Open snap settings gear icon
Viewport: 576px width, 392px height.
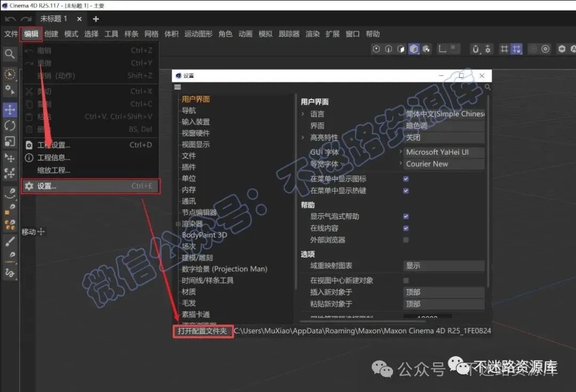pyautogui.click(x=488, y=49)
